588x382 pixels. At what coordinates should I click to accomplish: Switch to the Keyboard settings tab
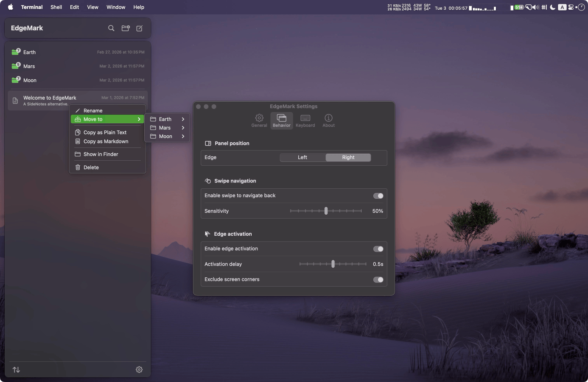point(305,121)
